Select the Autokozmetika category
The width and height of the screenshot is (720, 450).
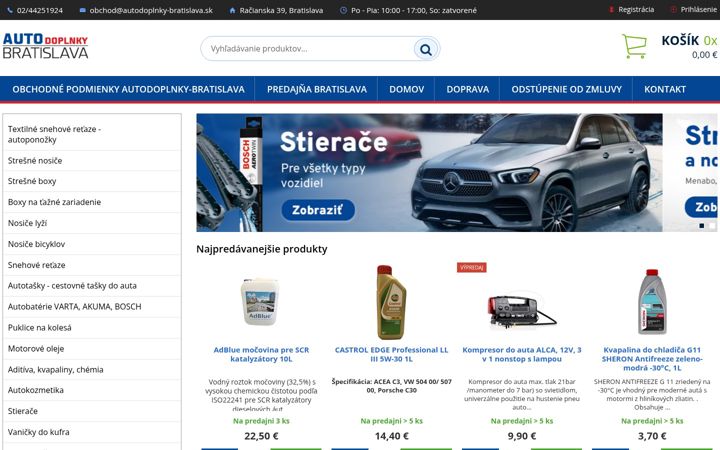pos(92,390)
